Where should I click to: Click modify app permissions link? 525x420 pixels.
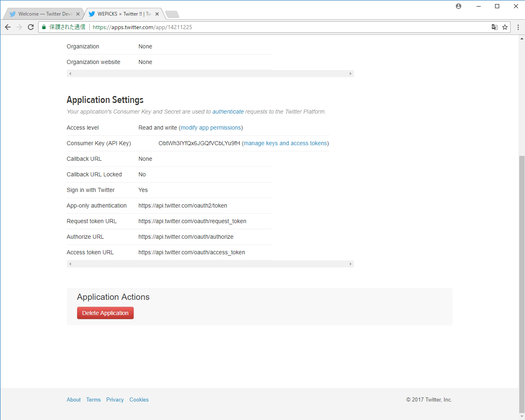pyautogui.click(x=211, y=128)
